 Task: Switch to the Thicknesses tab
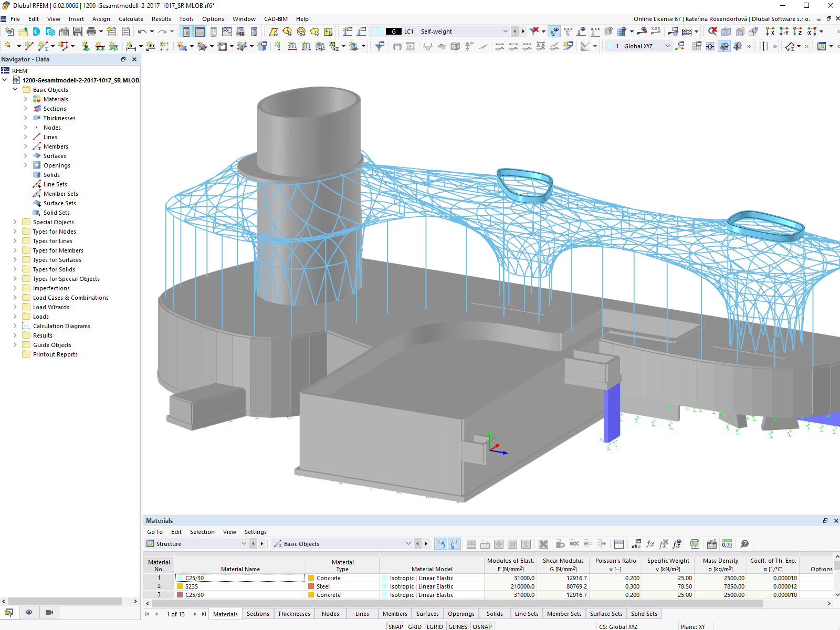(294, 613)
